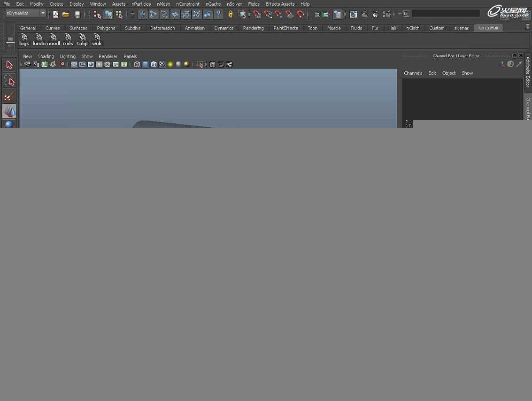Image resolution: width=532 pixels, height=401 pixels.
Task: Open the viewport Shading menu
Action: [46, 56]
